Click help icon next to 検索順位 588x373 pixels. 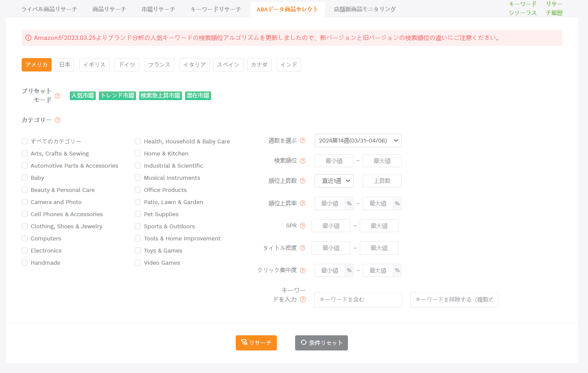(302, 161)
